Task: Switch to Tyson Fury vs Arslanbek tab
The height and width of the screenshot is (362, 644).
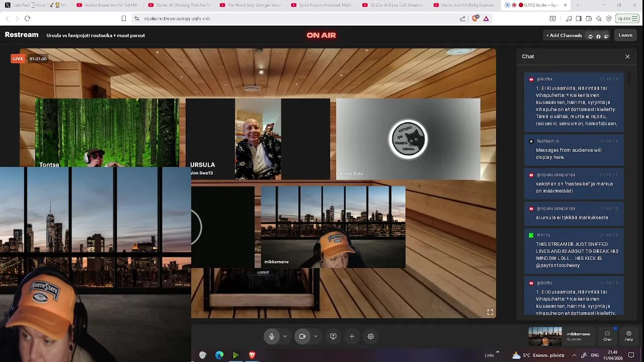Action: click(323, 5)
